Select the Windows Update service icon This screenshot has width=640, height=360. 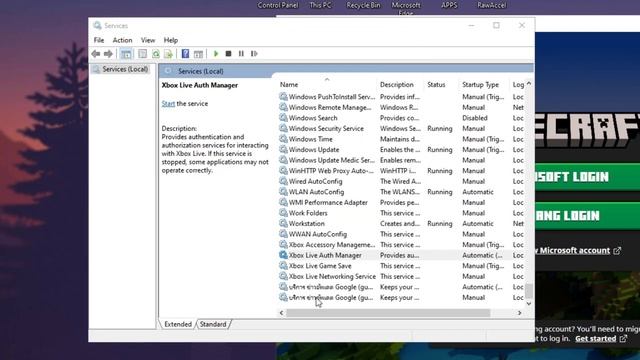283,149
